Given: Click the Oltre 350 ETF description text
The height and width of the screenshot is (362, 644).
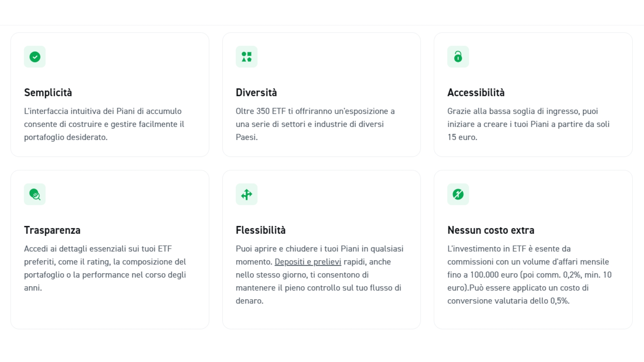Looking at the screenshot, I should click(315, 124).
